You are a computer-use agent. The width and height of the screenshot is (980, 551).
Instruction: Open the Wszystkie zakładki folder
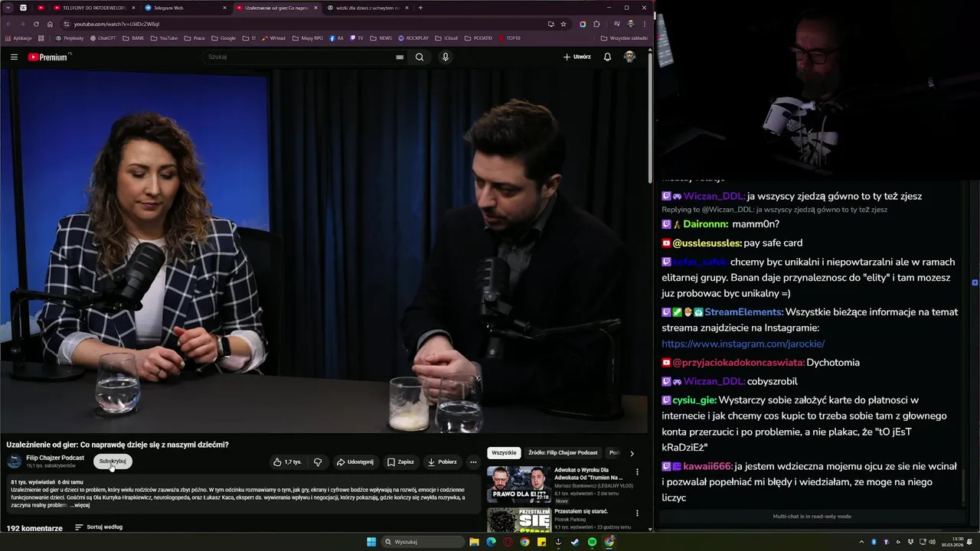pyautogui.click(x=624, y=37)
